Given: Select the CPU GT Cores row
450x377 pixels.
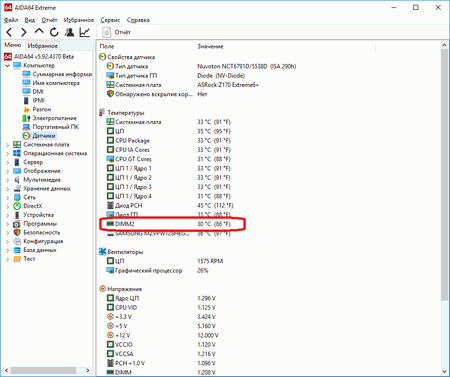Looking at the screenshot, I should (169, 159).
